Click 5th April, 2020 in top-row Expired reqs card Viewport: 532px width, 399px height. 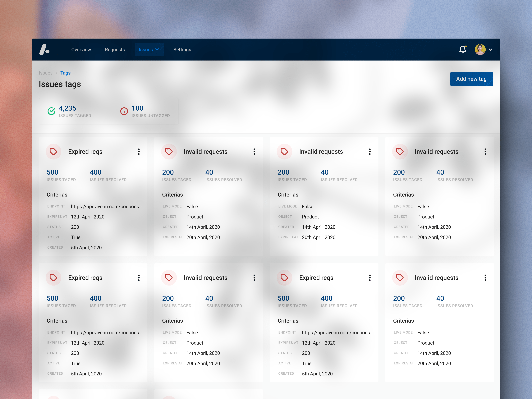point(86,247)
